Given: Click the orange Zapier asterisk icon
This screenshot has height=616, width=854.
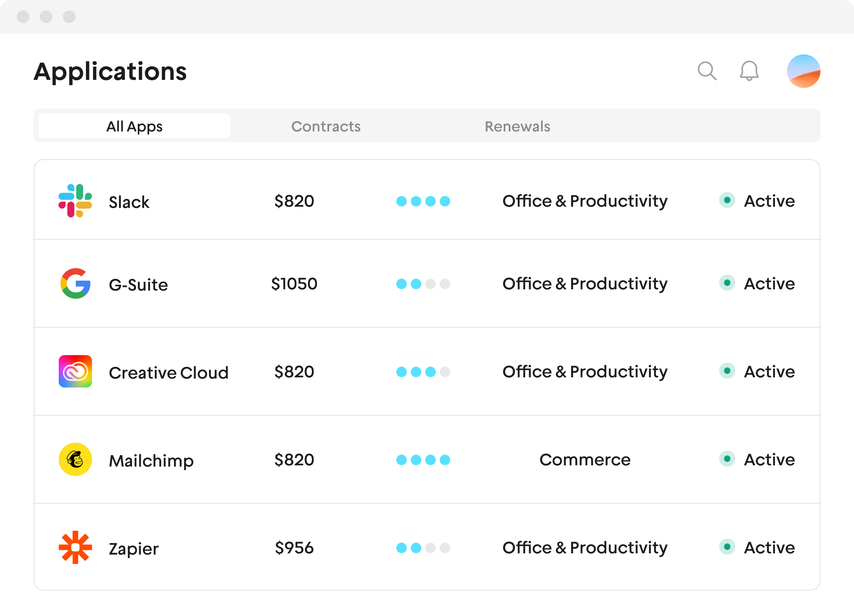Looking at the screenshot, I should coord(75,547).
